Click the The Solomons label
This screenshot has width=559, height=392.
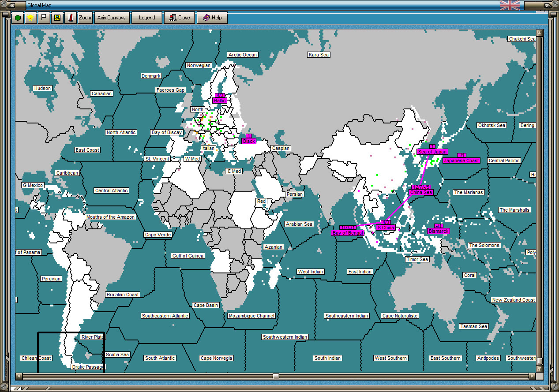pyautogui.click(x=484, y=245)
